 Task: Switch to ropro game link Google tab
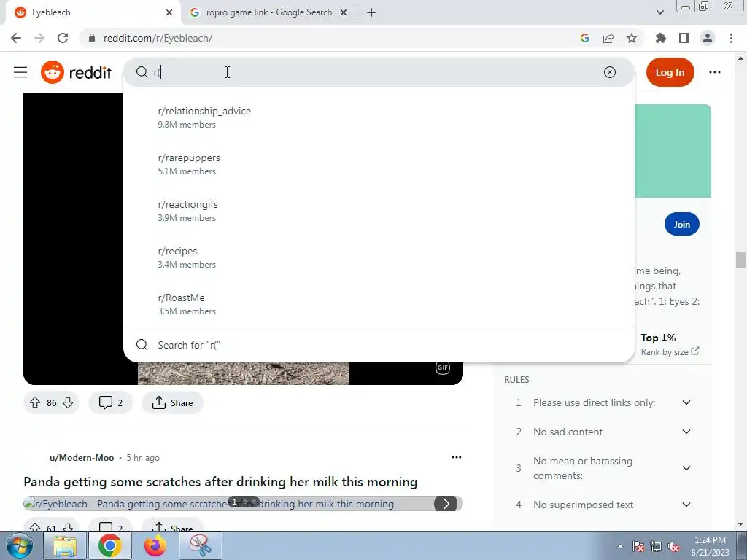(x=269, y=12)
